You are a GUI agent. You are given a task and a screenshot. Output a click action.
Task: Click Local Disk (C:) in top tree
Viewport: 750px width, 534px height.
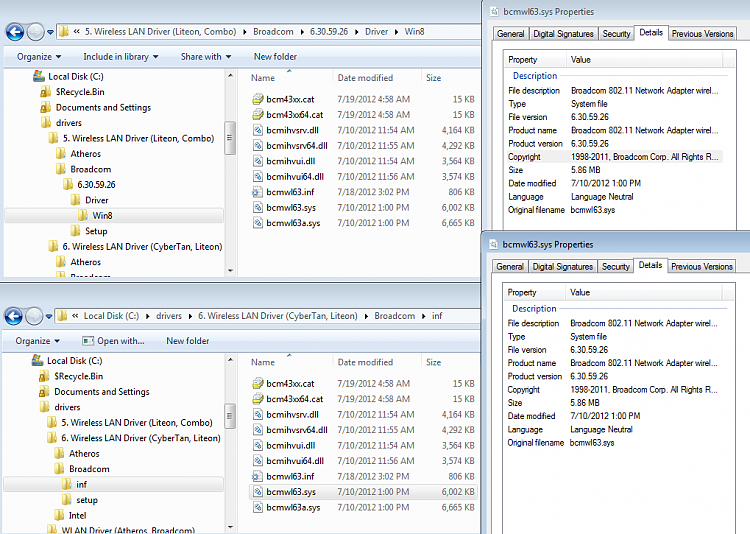76,77
